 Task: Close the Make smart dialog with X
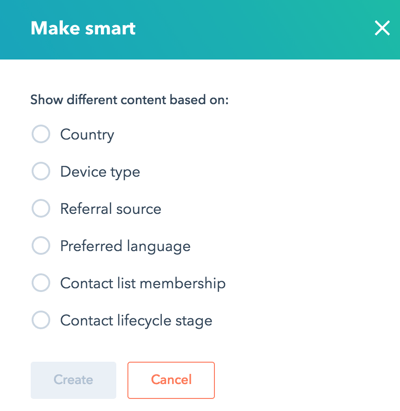click(x=382, y=28)
